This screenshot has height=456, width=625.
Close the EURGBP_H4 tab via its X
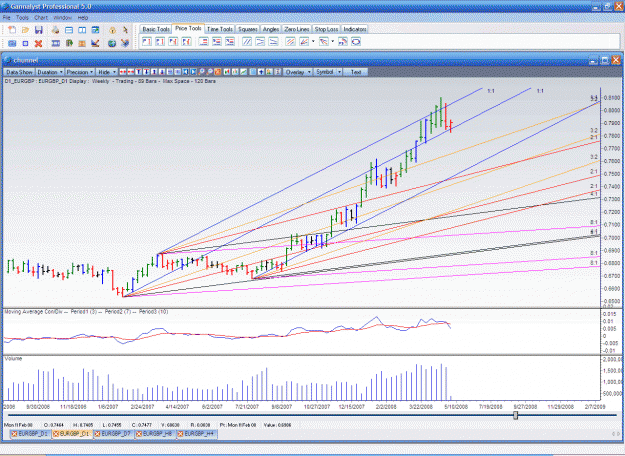click(x=181, y=434)
